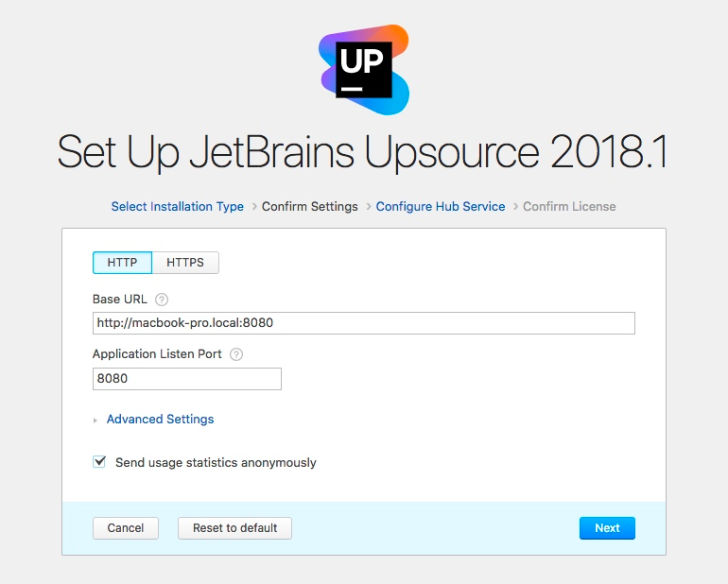Click the Send usage statistics anonymously label
Screen dimensions: 728x584
[x=216, y=463]
